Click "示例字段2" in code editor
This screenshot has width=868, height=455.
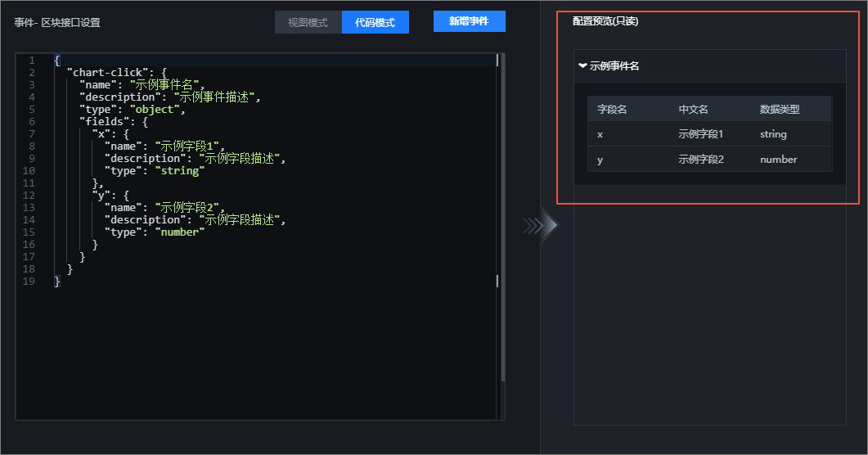(187, 208)
